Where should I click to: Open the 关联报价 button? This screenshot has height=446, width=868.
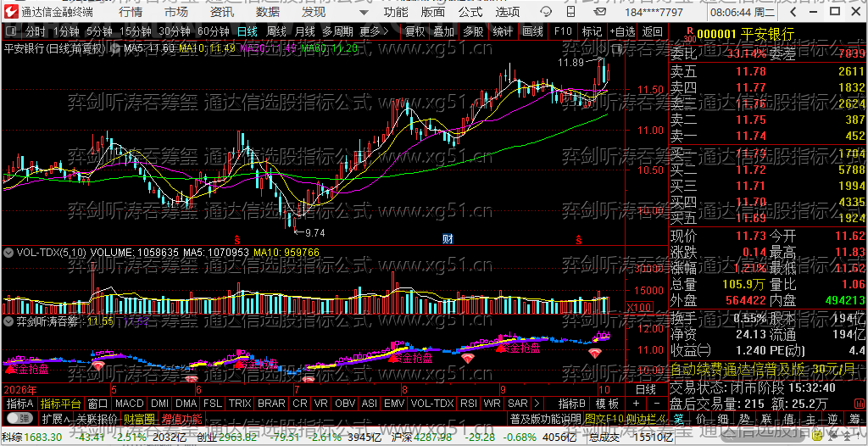click(97, 418)
